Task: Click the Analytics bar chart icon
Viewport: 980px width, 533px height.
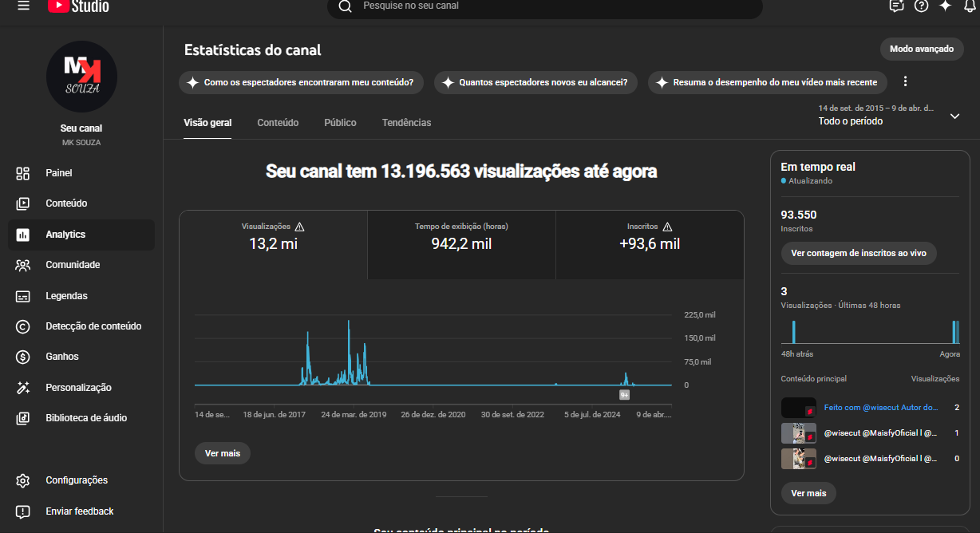Action: click(x=22, y=235)
